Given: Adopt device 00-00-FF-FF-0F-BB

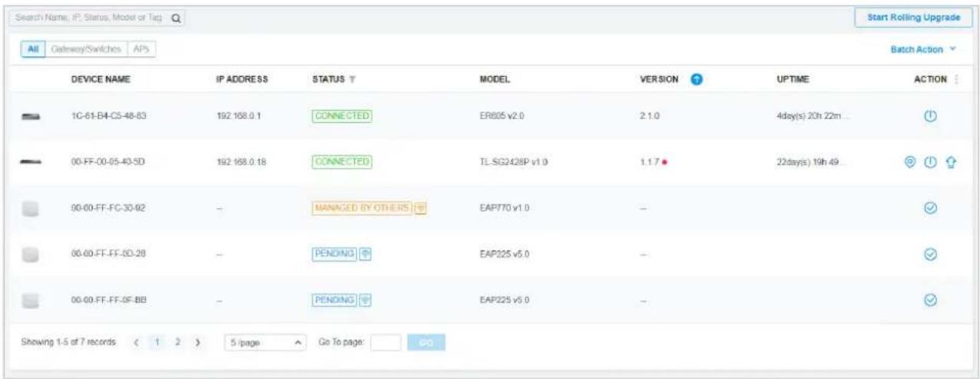Looking at the screenshot, I should (930, 300).
